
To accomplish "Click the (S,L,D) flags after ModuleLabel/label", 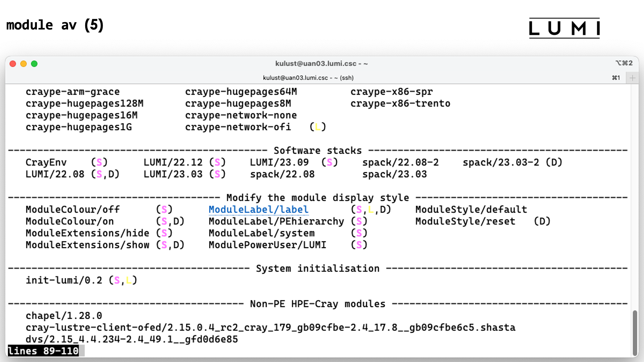I will [371, 209].
